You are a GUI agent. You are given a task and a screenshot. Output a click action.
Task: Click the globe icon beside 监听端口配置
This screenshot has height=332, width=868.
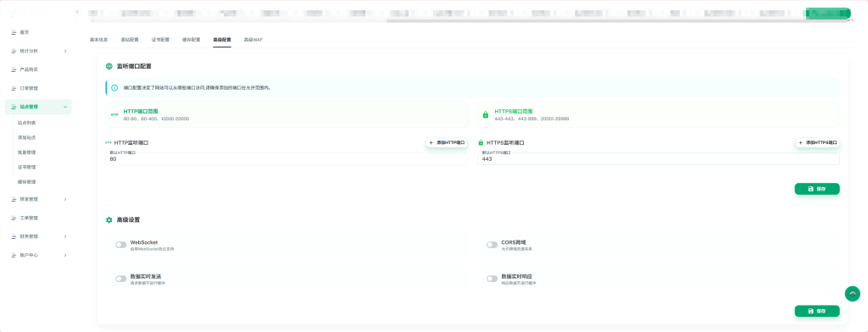pyautogui.click(x=109, y=66)
